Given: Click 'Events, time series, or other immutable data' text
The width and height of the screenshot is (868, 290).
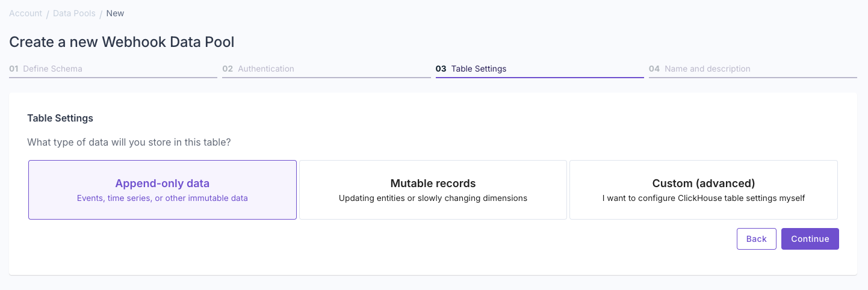Looking at the screenshot, I should point(163,198).
